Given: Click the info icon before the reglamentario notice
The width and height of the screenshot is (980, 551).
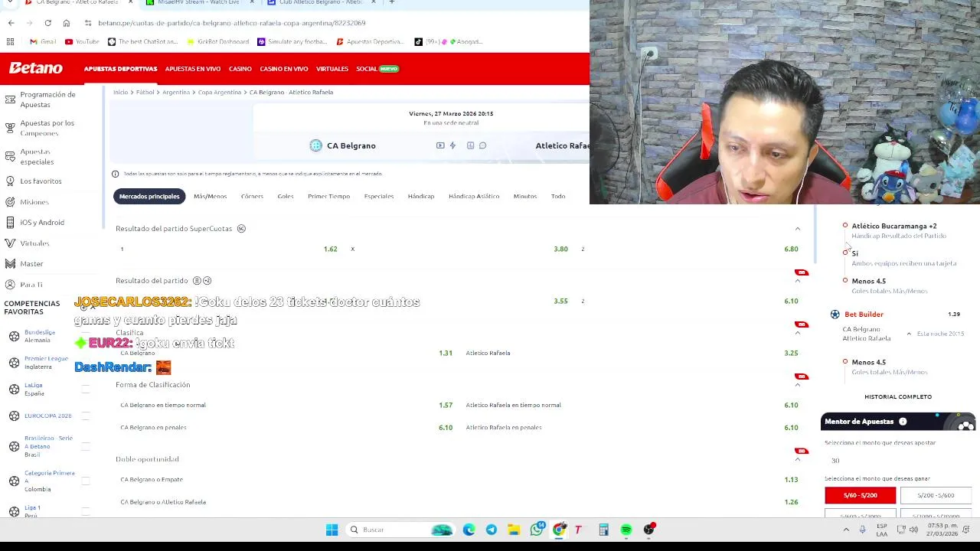Looking at the screenshot, I should [x=116, y=174].
